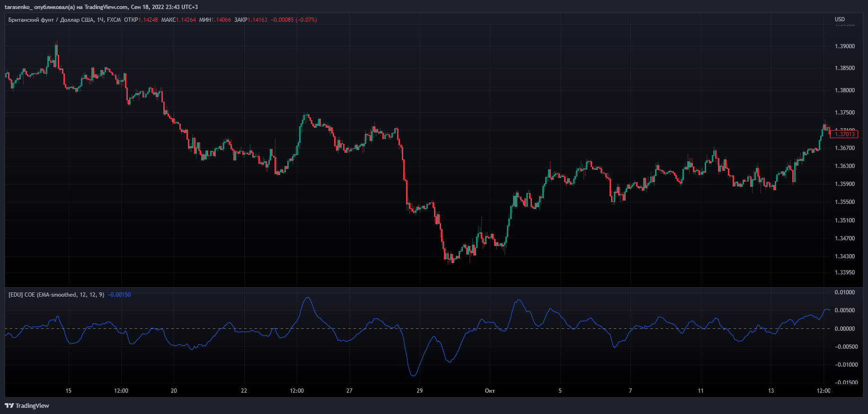This screenshot has height=414, width=868.
Task: Click the publisher header text 'tarasenko_ опубликовал(а) на TradingView.com'
Action: [x=67, y=7]
